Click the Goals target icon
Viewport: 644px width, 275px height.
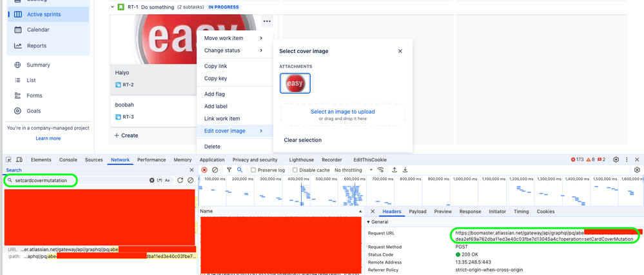click(17, 110)
